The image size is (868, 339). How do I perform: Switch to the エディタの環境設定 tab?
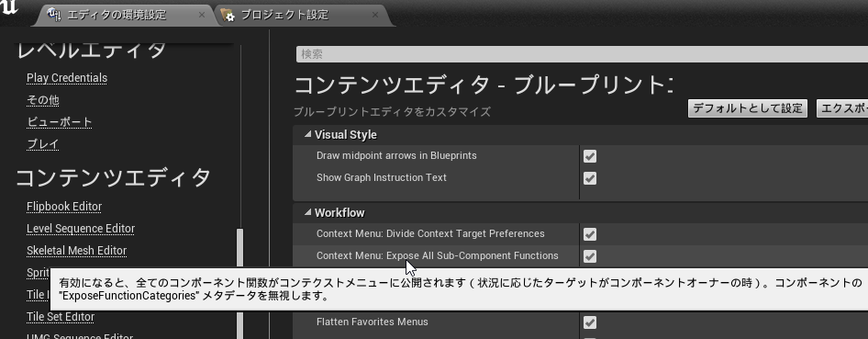(117, 15)
